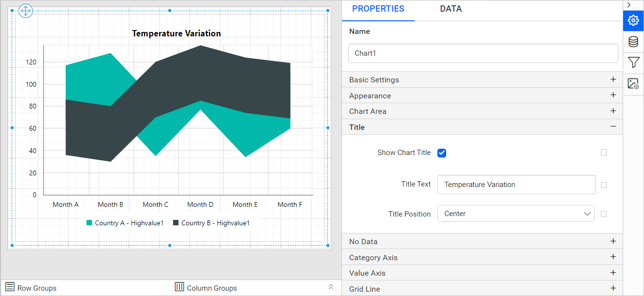Viewport: 644px width, 296px height.
Task: Uncheck the Show Chart Title checkbox
Action: coord(441,152)
